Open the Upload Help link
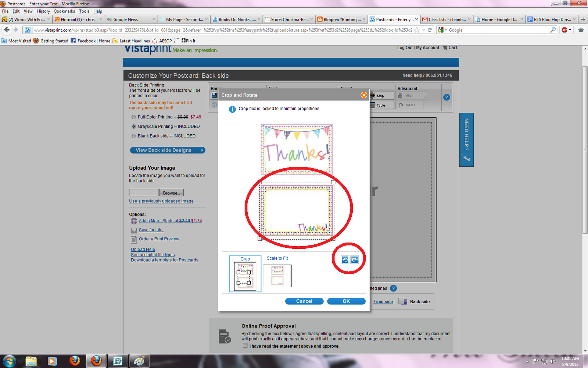 pos(143,250)
